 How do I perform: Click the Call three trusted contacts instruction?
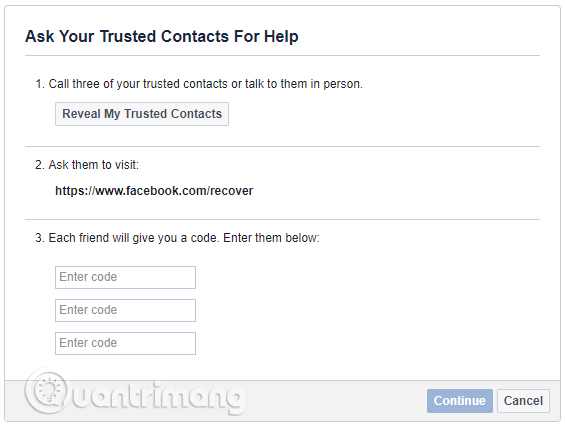click(205, 84)
